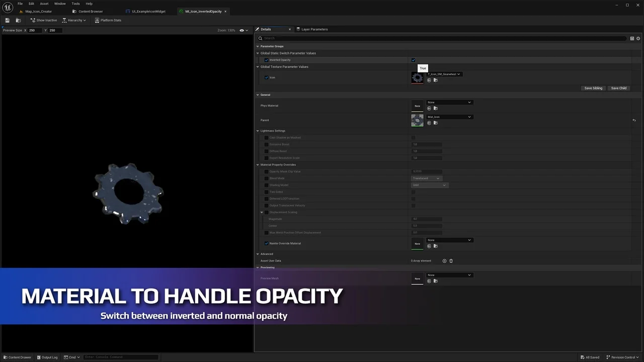Open the T_Icon_SM_Gearwheel texture dropdown
The height and width of the screenshot is (362, 644).
coord(444,74)
